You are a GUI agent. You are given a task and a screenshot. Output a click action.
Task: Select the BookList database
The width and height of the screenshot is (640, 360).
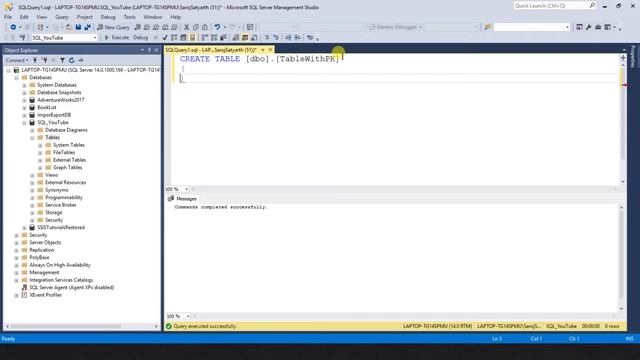click(47, 107)
